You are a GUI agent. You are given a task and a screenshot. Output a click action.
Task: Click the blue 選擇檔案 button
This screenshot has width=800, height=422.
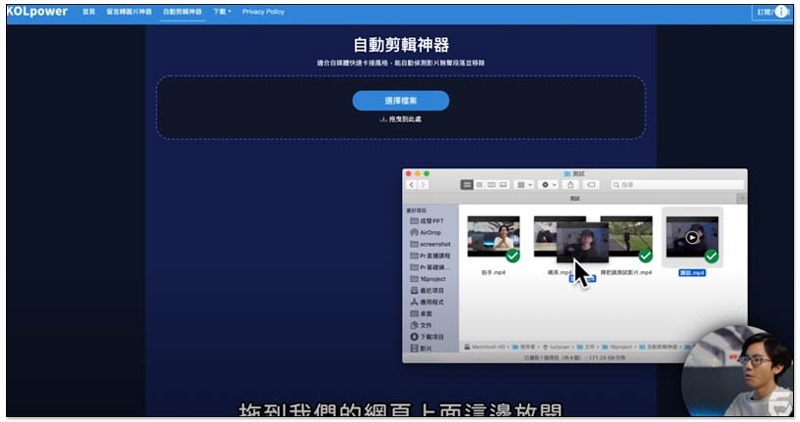point(401,101)
